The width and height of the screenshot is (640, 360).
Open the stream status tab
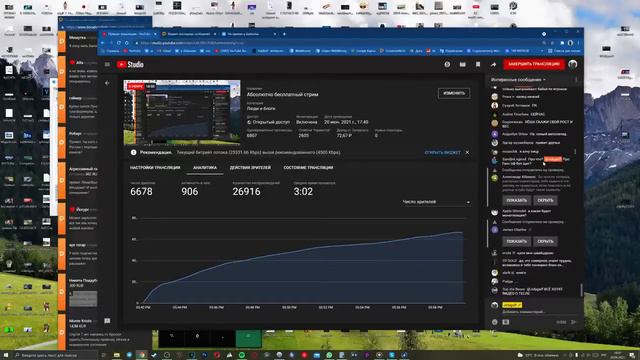pos(308,168)
